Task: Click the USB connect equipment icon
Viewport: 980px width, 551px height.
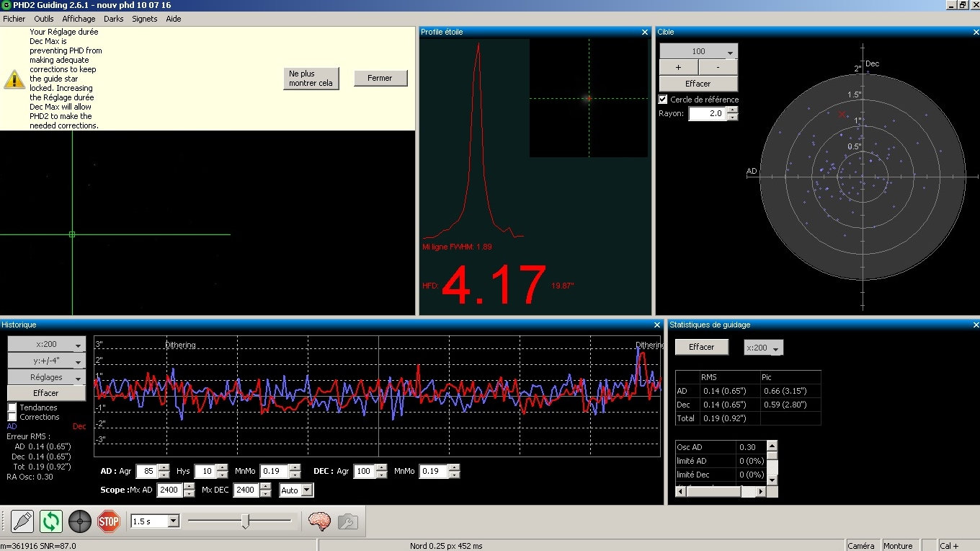Action: (x=22, y=521)
